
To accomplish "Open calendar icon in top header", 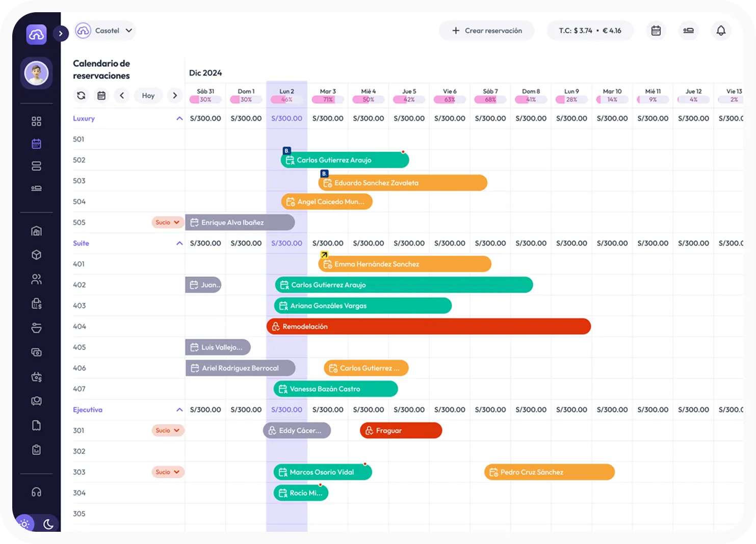I will pos(656,31).
